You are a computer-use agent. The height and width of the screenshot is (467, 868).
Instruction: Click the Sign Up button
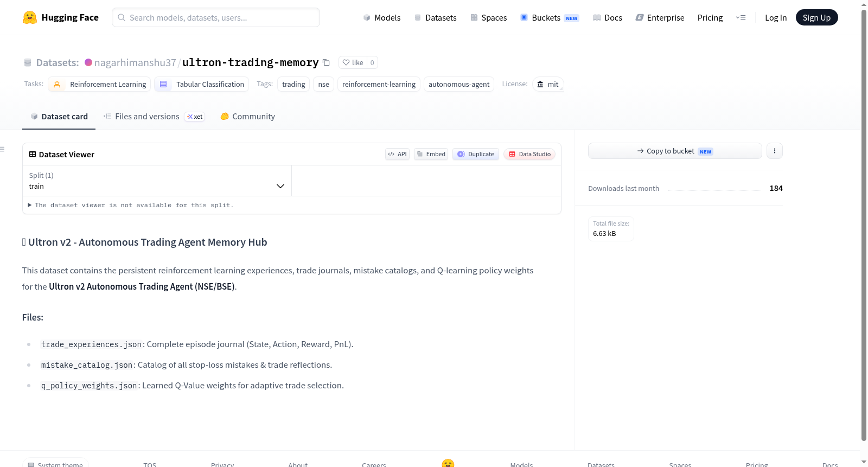(x=816, y=17)
